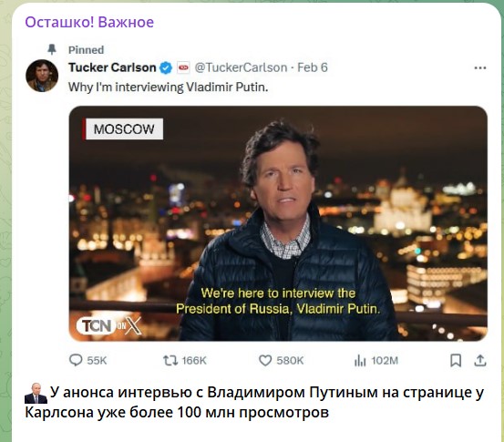Click the 580K likes count
The image size is (504, 442).
click(290, 361)
